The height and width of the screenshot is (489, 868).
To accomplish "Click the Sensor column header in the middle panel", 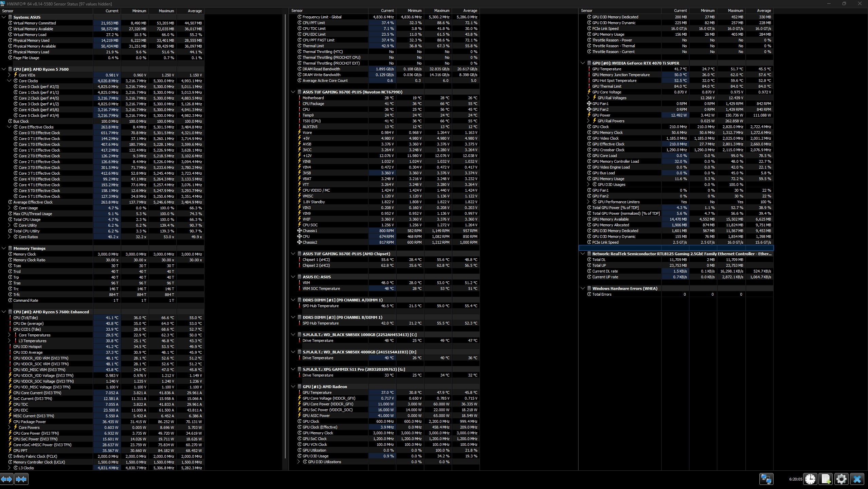I will 297,11.
